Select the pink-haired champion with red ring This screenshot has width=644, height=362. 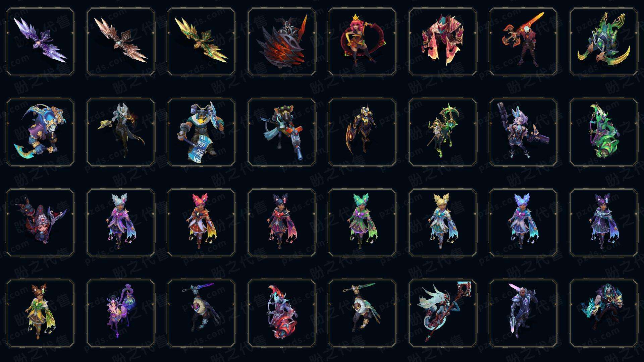[x=362, y=42]
